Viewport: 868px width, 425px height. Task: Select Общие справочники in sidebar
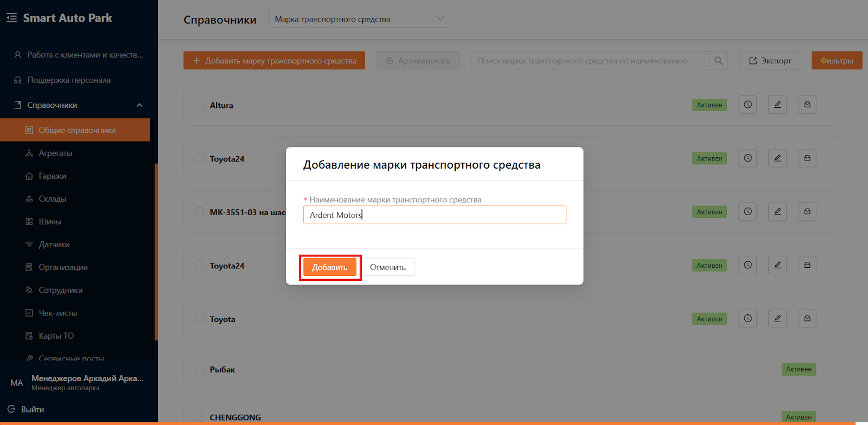(75, 130)
